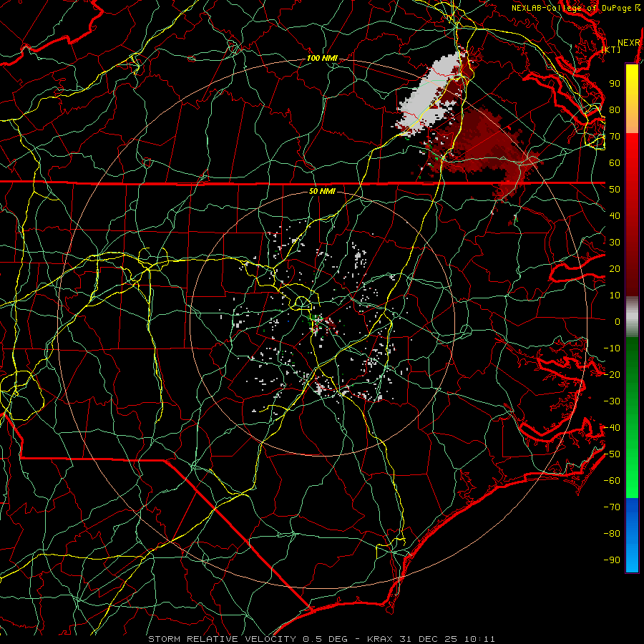Click the -10 value on velocity scale
This screenshot has height=644, width=644.
click(x=612, y=348)
